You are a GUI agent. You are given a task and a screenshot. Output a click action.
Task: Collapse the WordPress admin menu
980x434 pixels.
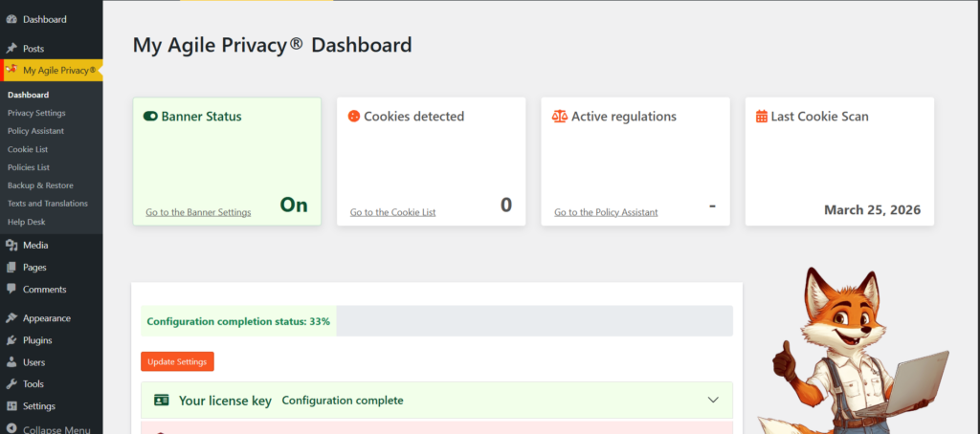pyautogui.click(x=56, y=429)
